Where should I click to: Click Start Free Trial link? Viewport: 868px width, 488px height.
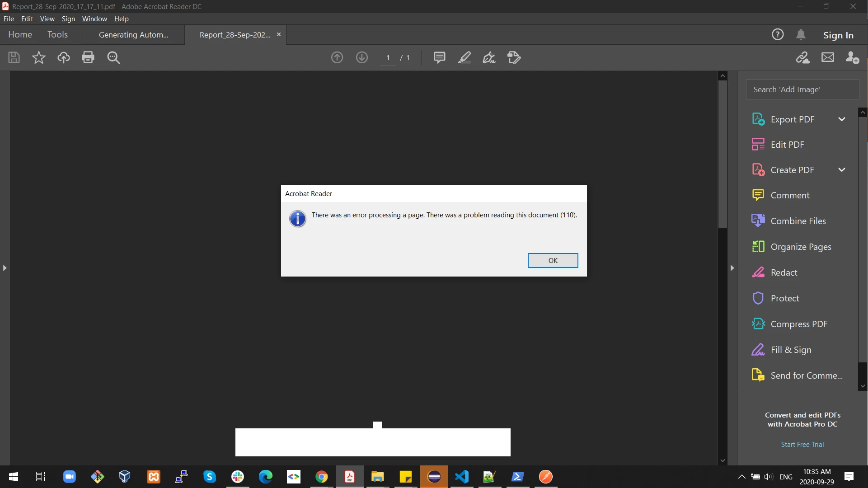[x=802, y=444]
